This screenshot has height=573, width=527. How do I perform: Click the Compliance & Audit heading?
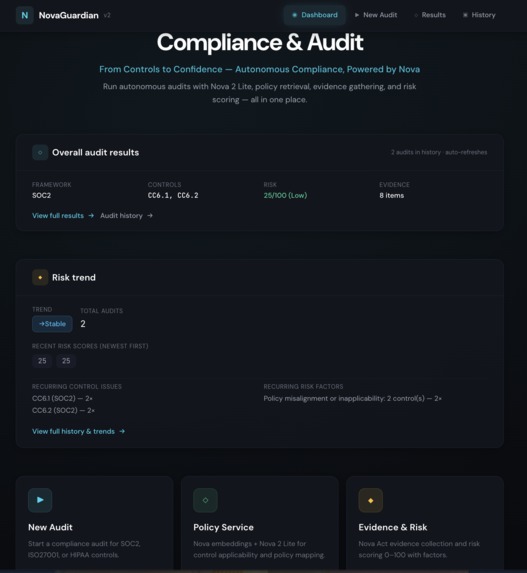pyautogui.click(x=260, y=42)
